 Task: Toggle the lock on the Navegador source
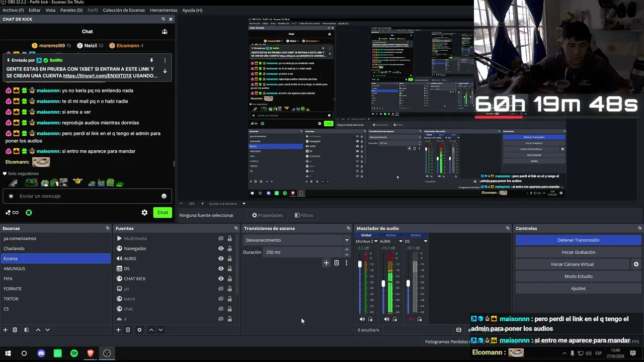click(229, 248)
